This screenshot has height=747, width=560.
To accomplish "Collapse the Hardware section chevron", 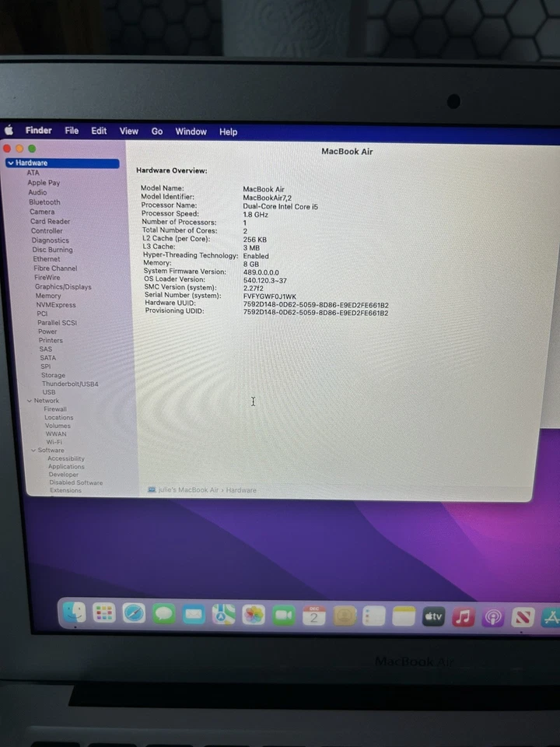I will coord(10,163).
